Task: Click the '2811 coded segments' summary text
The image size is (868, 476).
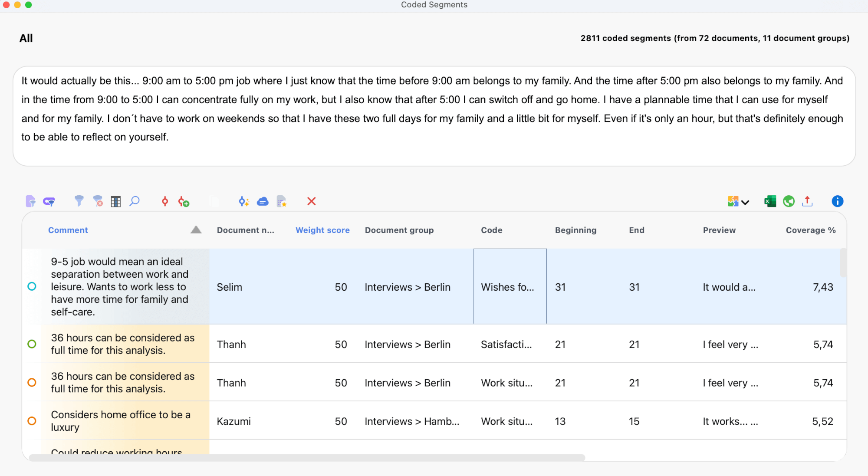Action: click(715, 38)
